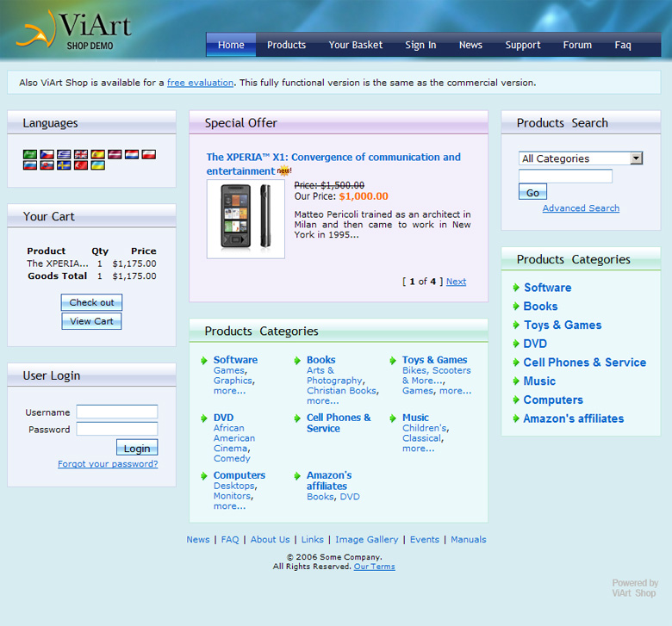672x626 pixels.
Task: Click green arrow beside Graphics-subcategory Software heading
Action: [x=204, y=361]
